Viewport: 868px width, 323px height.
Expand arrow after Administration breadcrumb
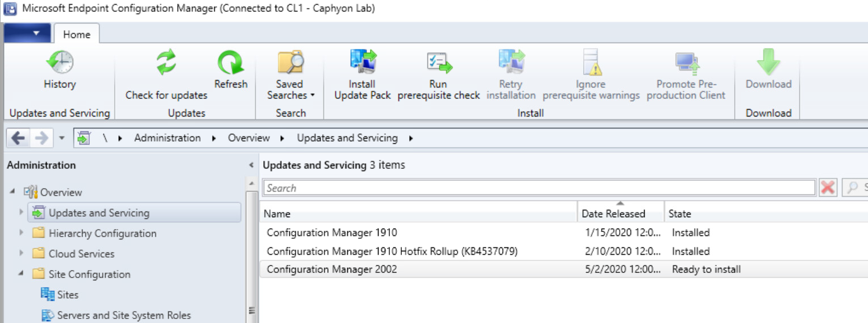[x=213, y=138]
